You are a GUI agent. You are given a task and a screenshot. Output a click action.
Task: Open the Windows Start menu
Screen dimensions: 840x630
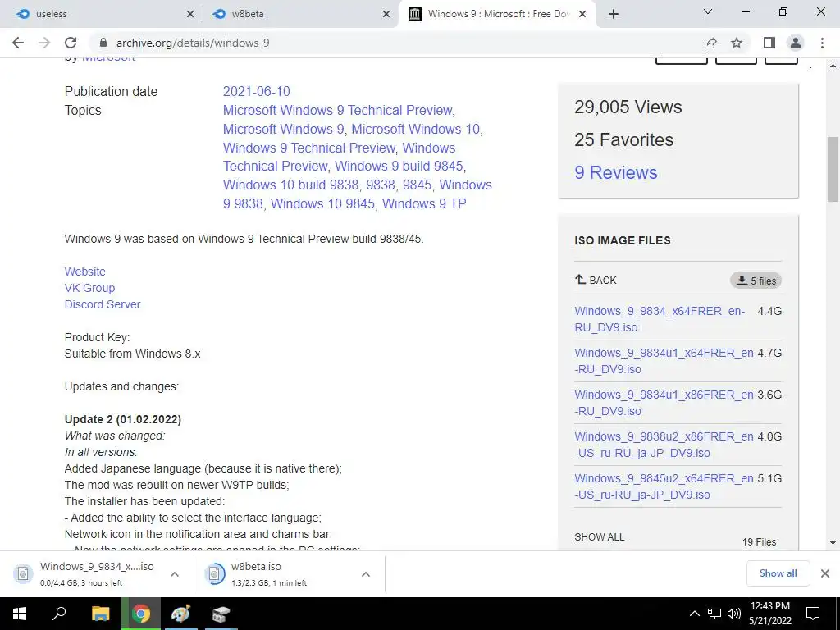coord(20,614)
